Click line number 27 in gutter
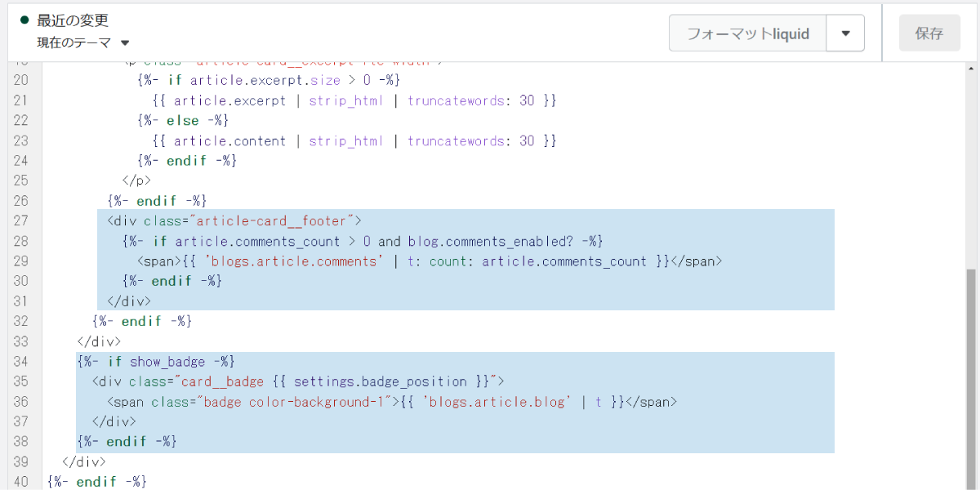Viewport: 980px width, 490px height. [x=21, y=220]
